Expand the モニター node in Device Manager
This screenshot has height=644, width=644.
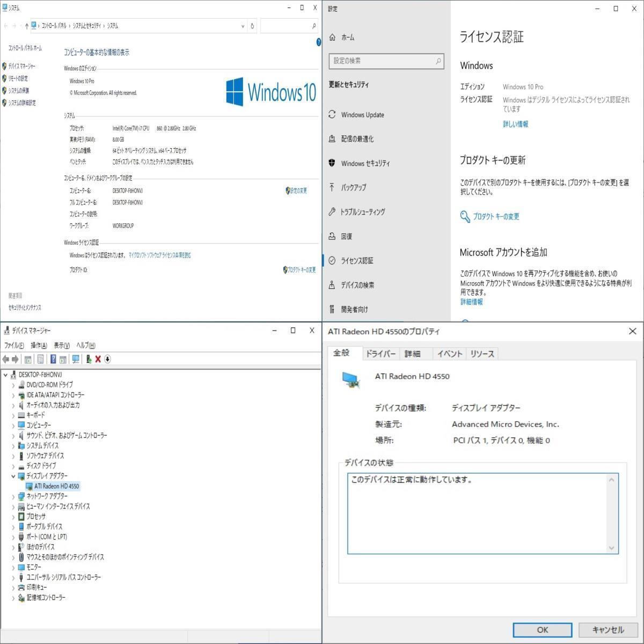[x=13, y=567]
